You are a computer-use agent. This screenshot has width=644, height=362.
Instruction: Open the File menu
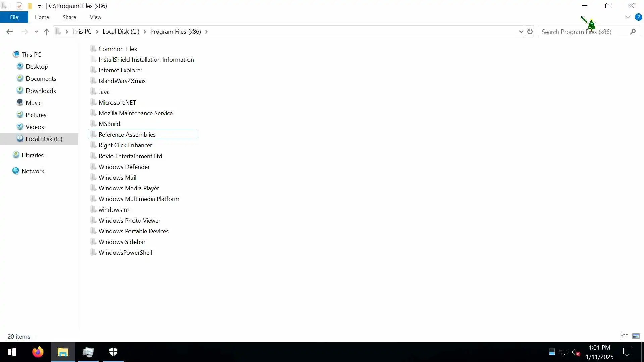click(14, 17)
